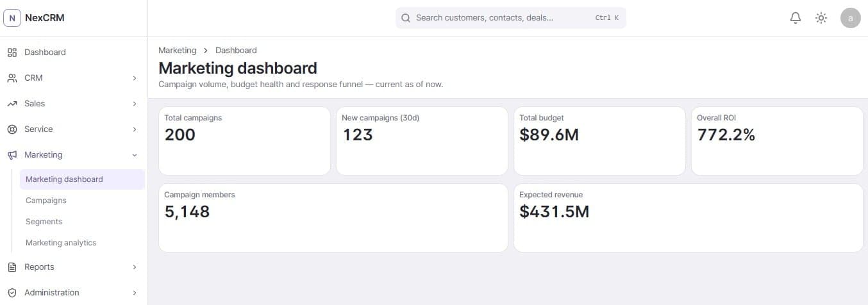The height and width of the screenshot is (305, 868).
Task: Open the user avatar menu
Action: click(x=850, y=18)
